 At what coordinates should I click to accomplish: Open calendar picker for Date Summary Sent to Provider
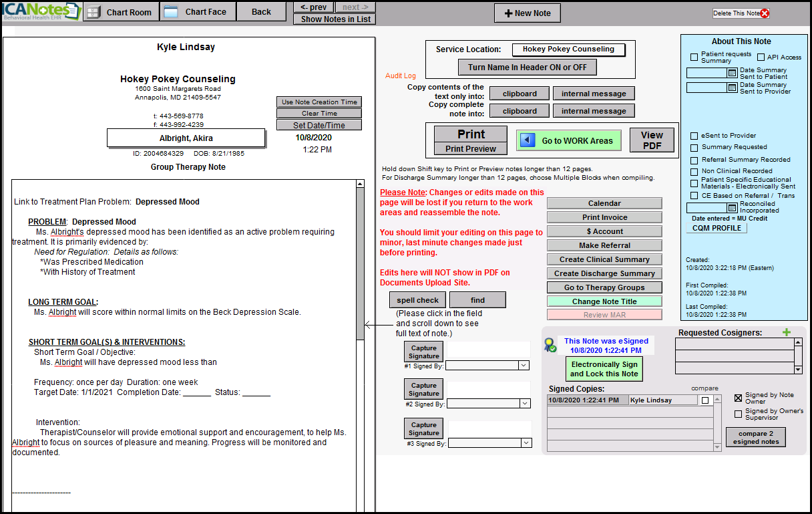point(732,88)
